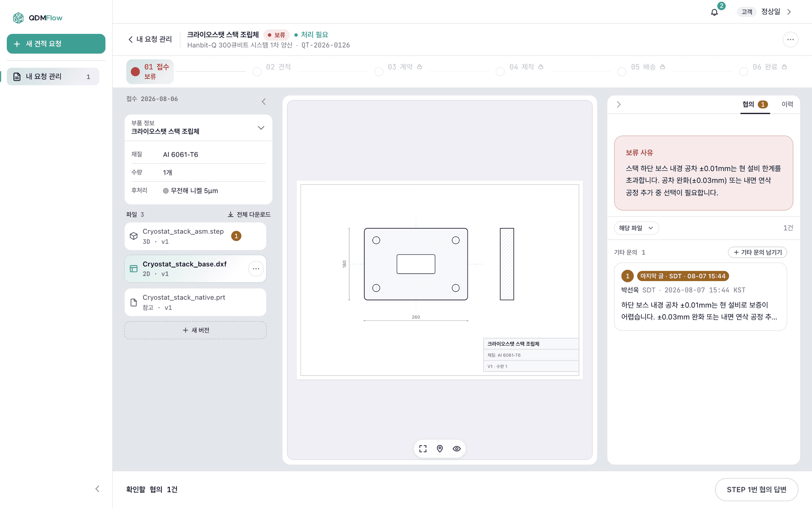Image resolution: width=812 pixels, height=508 pixels.
Task: Select the Cryostat_stack_base.dxf file
Action: tap(196, 269)
